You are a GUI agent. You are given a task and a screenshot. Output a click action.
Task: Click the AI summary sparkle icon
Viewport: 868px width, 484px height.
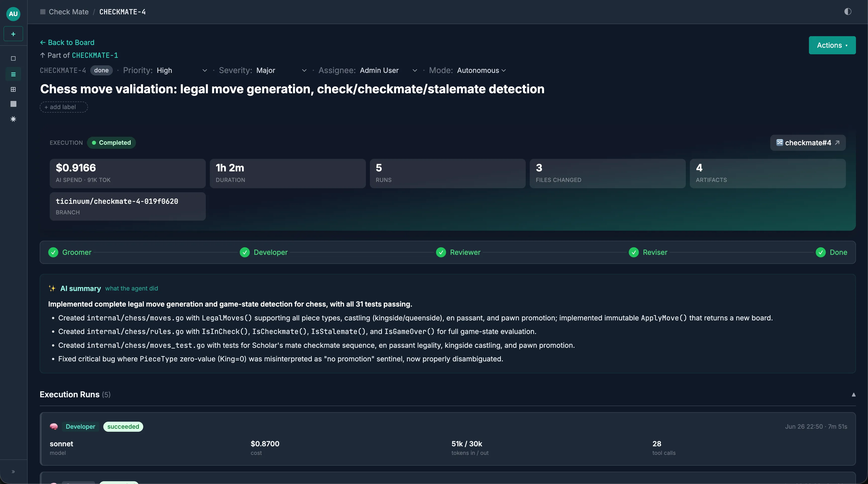click(x=52, y=288)
